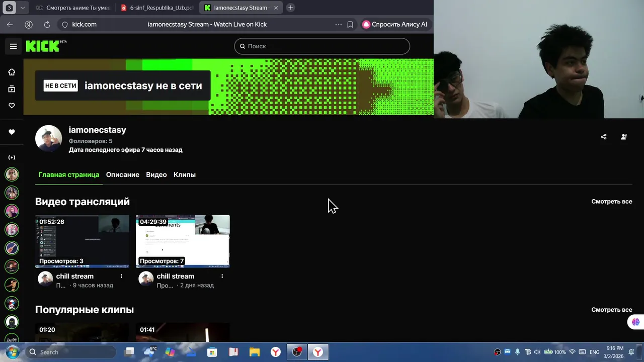Image resolution: width=644 pixels, height=362 pixels.
Task: Open the address bar three-dots menu
Action: [x=338, y=24]
